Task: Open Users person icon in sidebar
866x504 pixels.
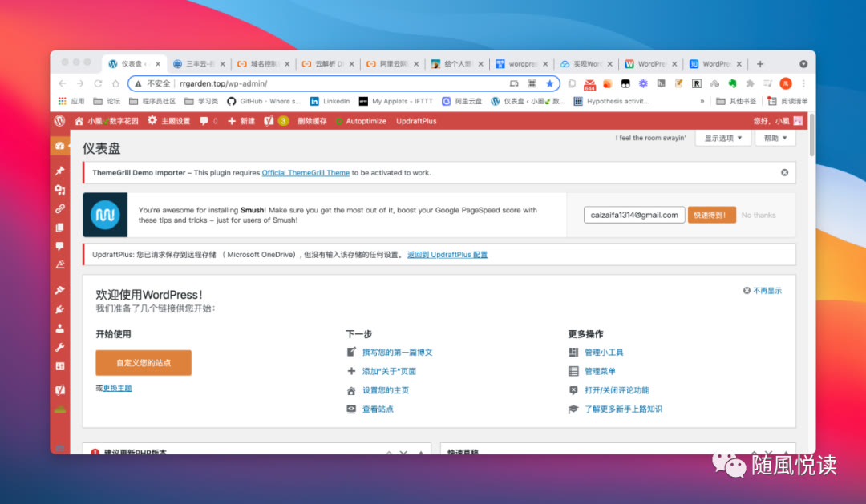Action: (59, 329)
